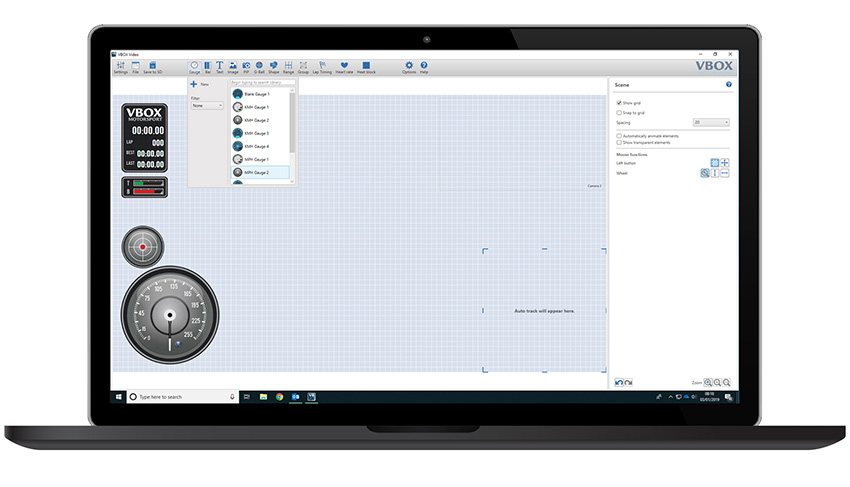
Task: Select the Text element tool
Action: [x=220, y=67]
